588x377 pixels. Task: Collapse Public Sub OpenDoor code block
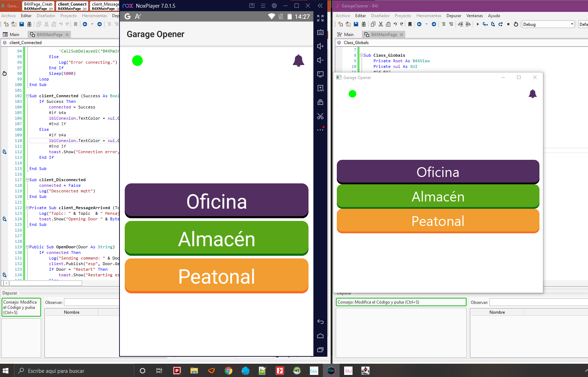pos(27,247)
